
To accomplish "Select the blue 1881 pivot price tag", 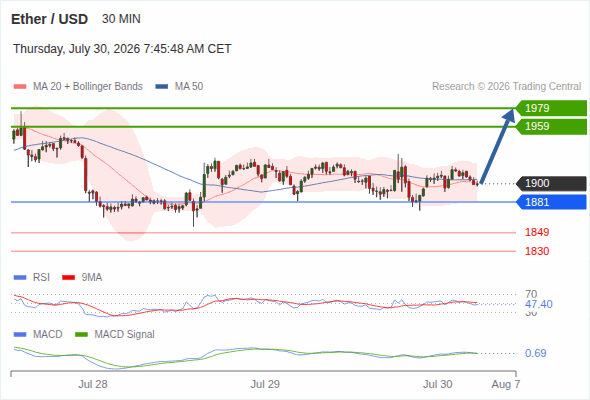I will coord(551,202).
